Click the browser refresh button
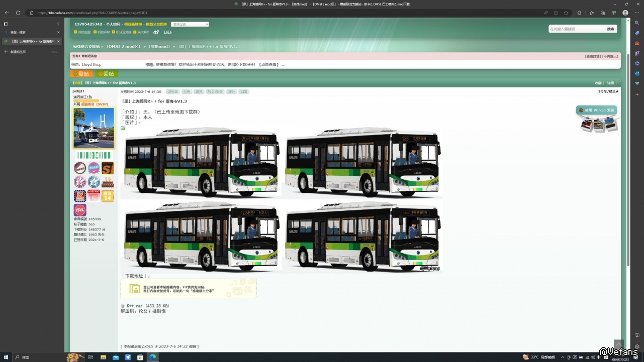Viewport: 644px width, 362px height. coord(18,13)
